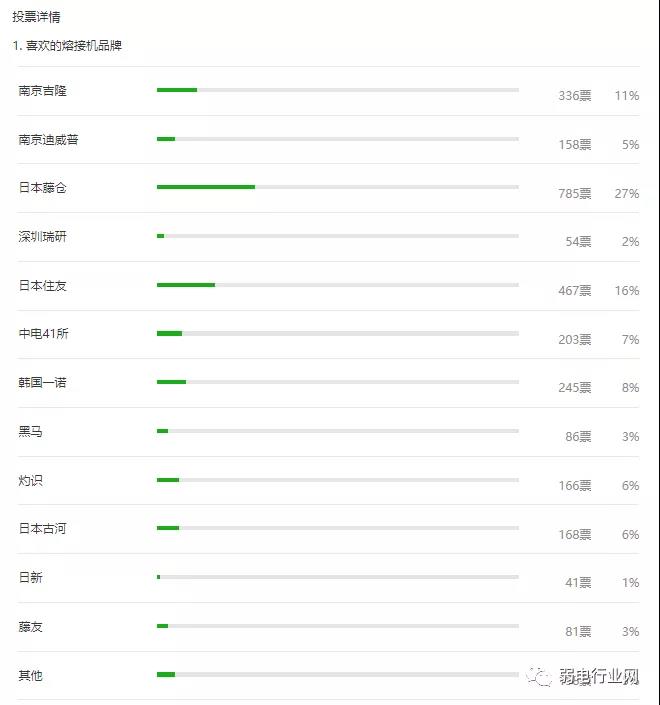Image resolution: width=660 pixels, height=705 pixels.
Task: Choose the 中电41所 poll option
Action: click(x=43, y=334)
